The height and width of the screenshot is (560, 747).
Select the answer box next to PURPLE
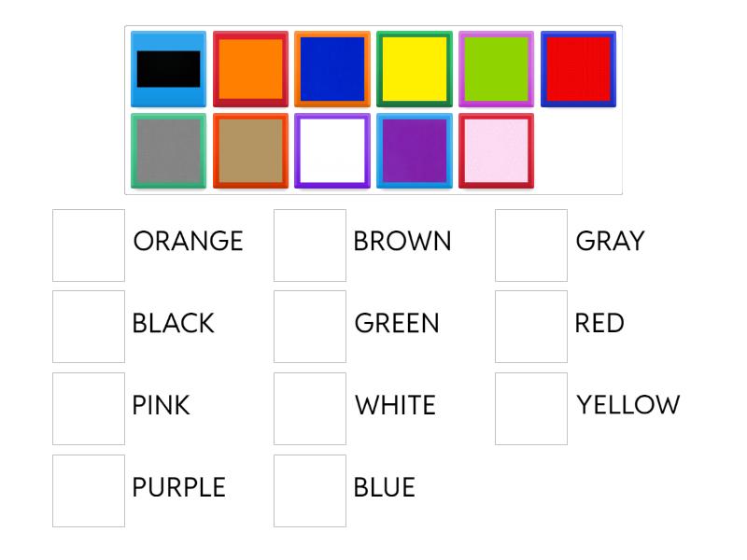coord(90,487)
